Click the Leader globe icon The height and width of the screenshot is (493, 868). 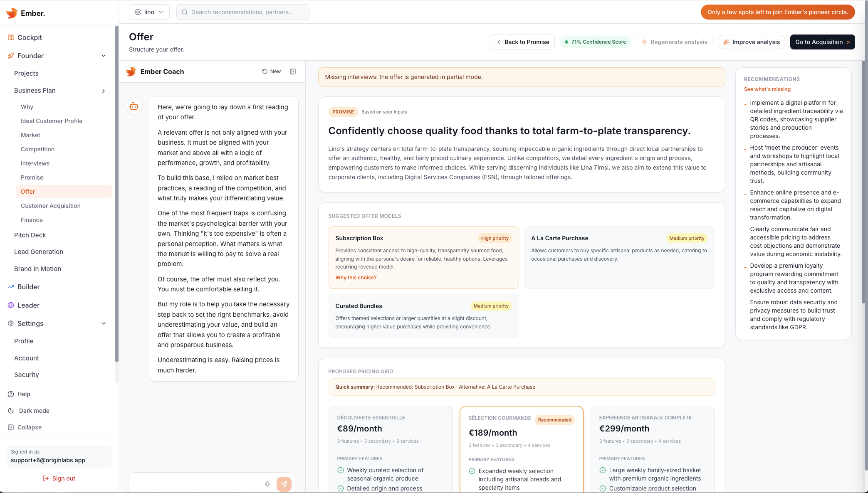tap(10, 305)
